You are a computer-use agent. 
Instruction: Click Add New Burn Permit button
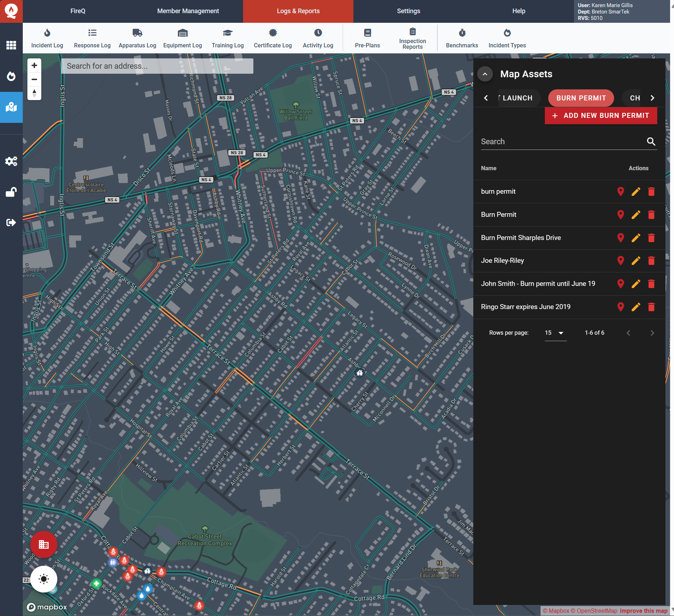tap(601, 116)
